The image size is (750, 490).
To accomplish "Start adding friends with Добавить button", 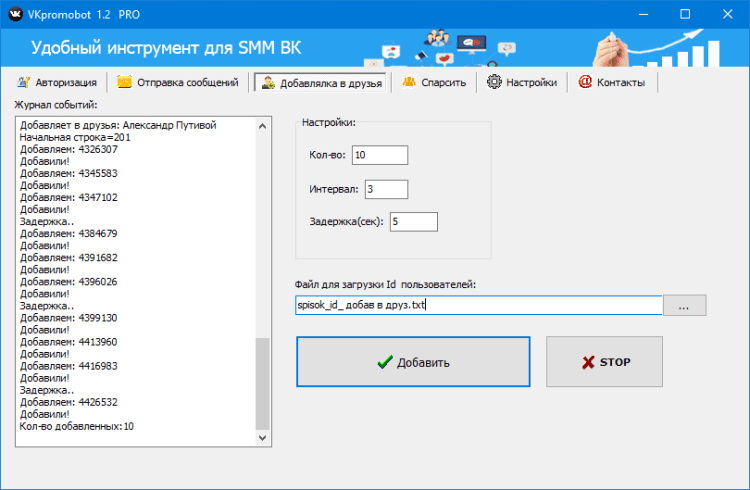I will click(413, 362).
